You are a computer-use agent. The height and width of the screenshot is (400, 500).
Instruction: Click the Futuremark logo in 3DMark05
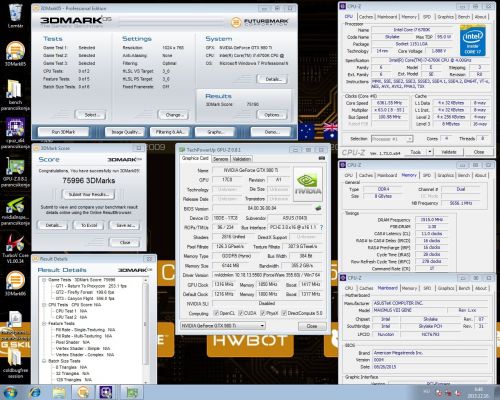tap(259, 23)
